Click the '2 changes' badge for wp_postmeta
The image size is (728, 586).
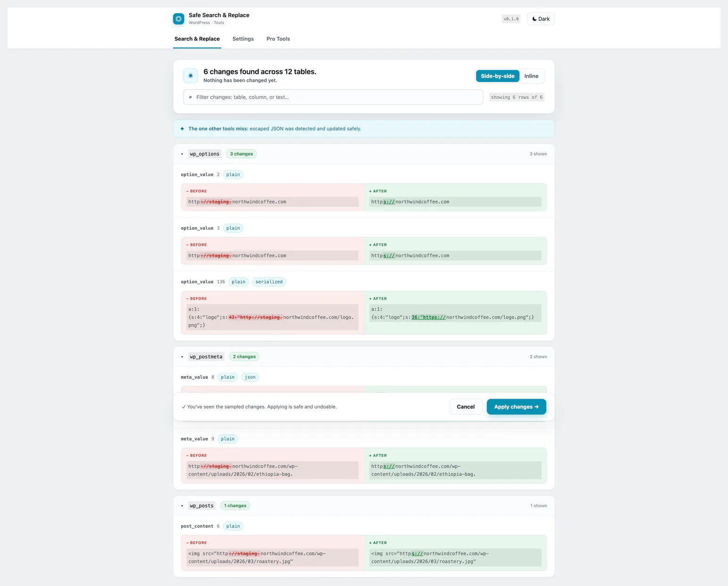pos(244,357)
